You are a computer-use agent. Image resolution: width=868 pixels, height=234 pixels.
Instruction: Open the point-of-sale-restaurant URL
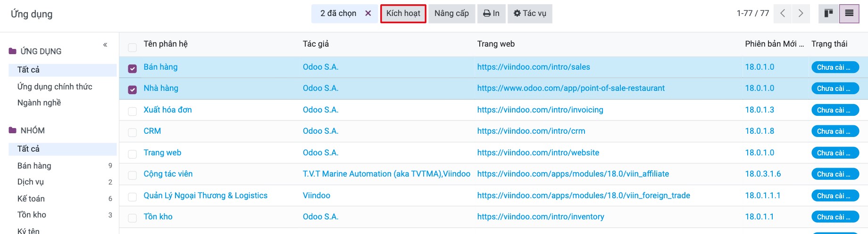tap(571, 88)
